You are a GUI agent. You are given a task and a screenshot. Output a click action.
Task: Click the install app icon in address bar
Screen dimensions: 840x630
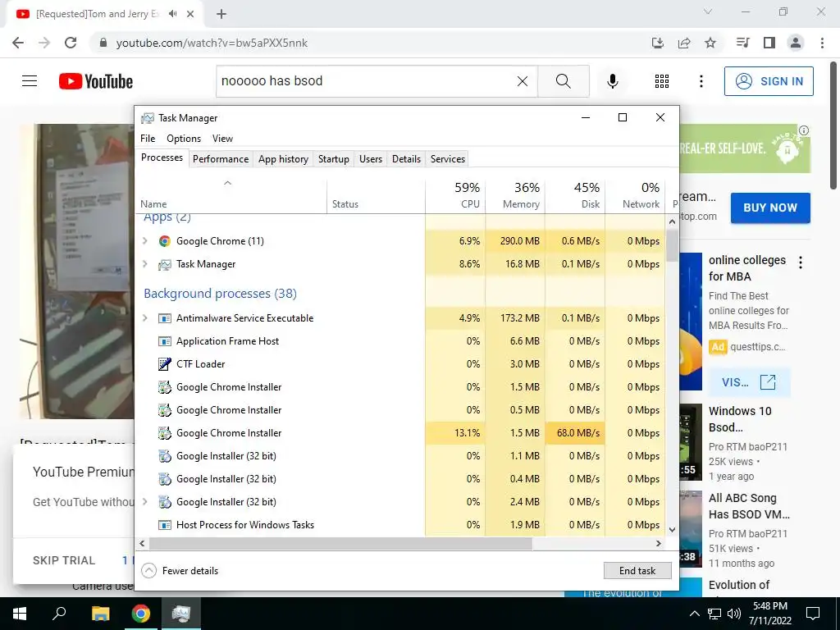point(658,43)
